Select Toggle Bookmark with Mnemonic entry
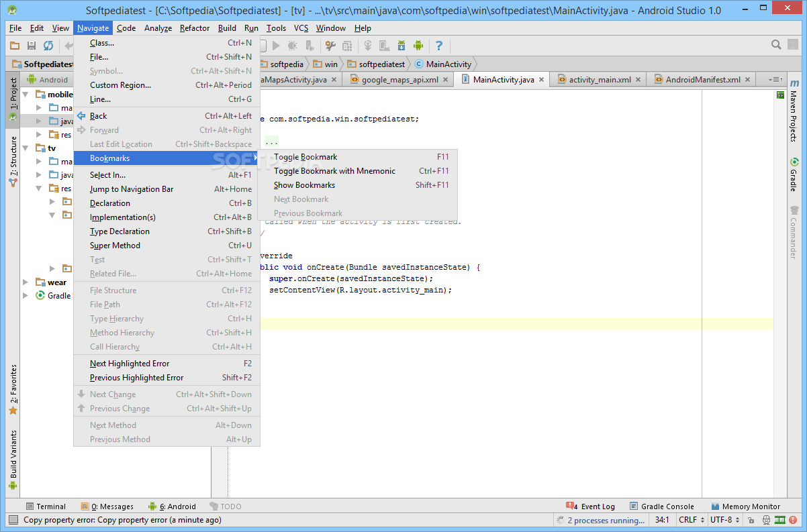807x532 pixels. [358, 171]
